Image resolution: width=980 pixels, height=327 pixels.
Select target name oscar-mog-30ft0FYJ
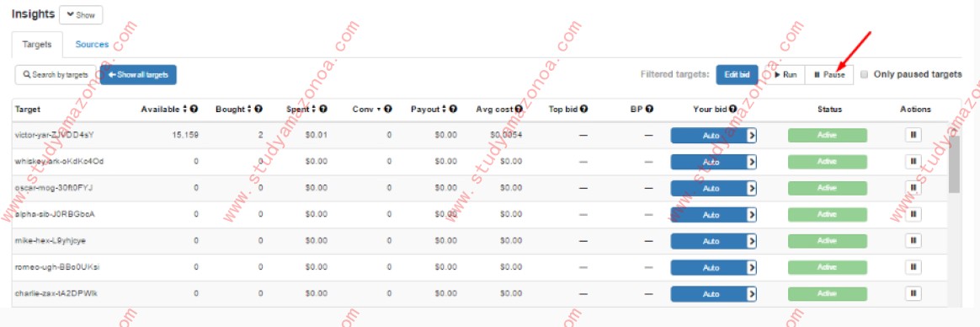[x=54, y=187]
